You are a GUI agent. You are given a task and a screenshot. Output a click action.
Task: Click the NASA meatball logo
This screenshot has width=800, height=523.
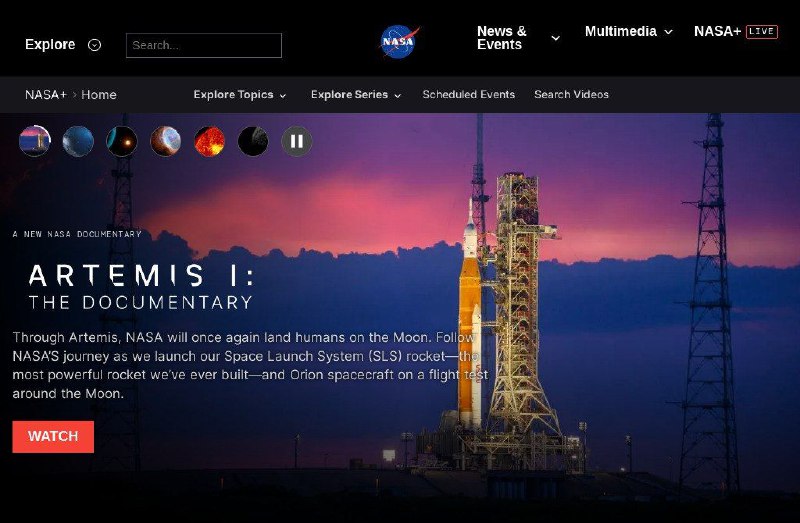click(399, 42)
